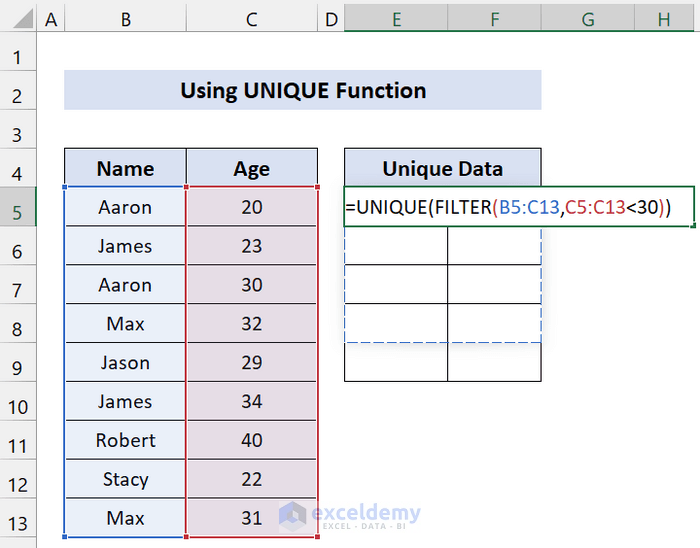Click the 'Age' header cell
Viewport: 700px width, 548px height.
pyautogui.click(x=252, y=168)
